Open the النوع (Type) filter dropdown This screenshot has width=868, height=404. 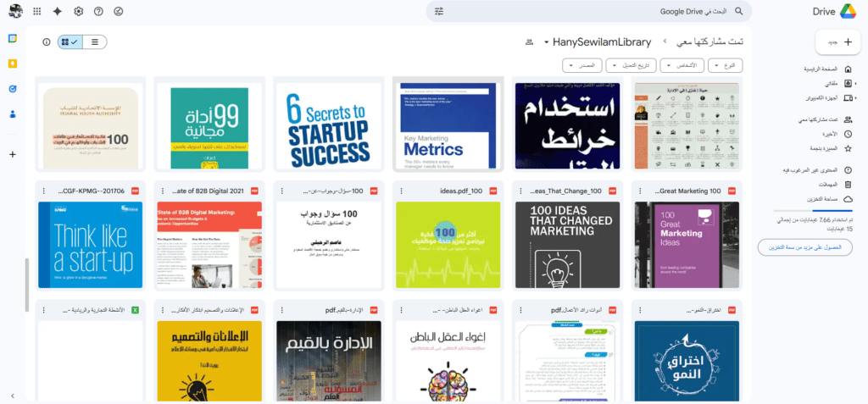[726, 65]
